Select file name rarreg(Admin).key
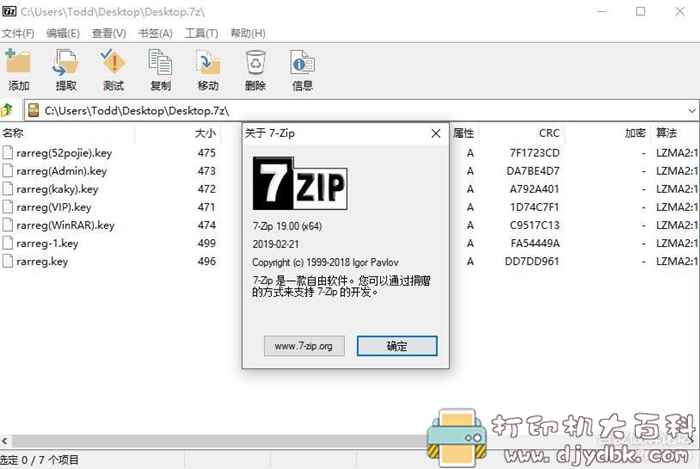 pos(61,171)
